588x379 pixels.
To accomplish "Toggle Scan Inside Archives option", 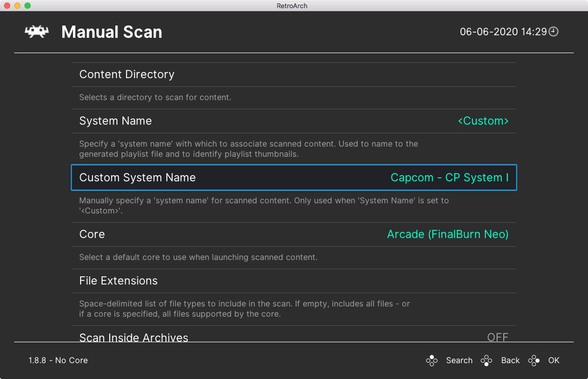I will [x=294, y=334].
